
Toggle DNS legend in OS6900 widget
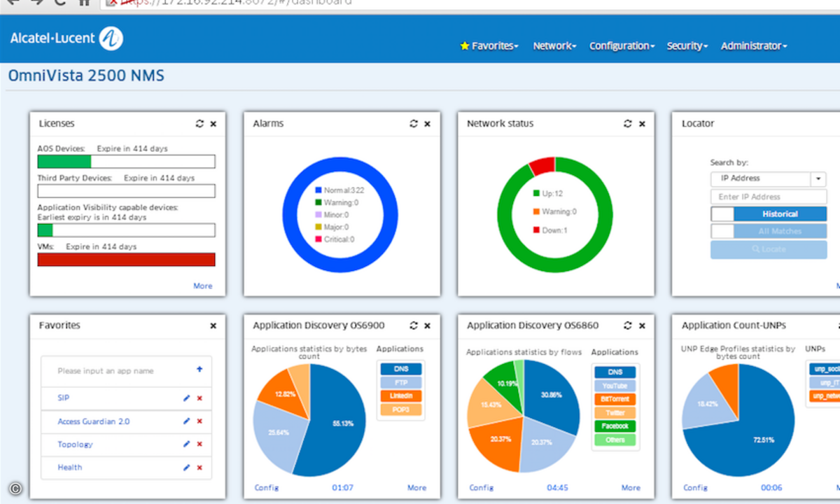(401, 369)
